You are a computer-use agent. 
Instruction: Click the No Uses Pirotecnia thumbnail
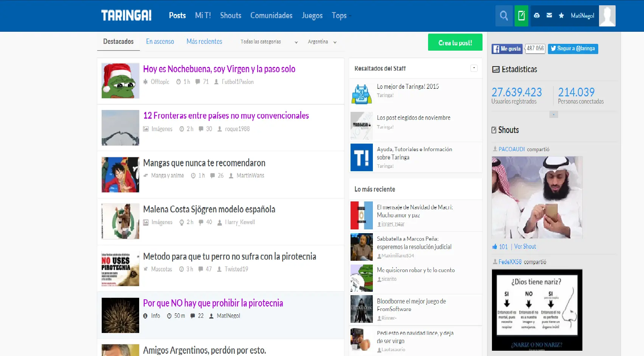[x=120, y=268]
